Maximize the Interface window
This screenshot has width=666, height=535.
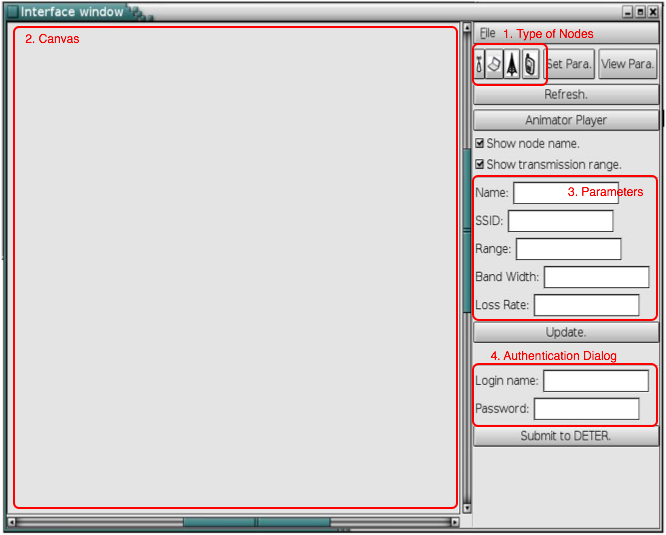[640, 12]
